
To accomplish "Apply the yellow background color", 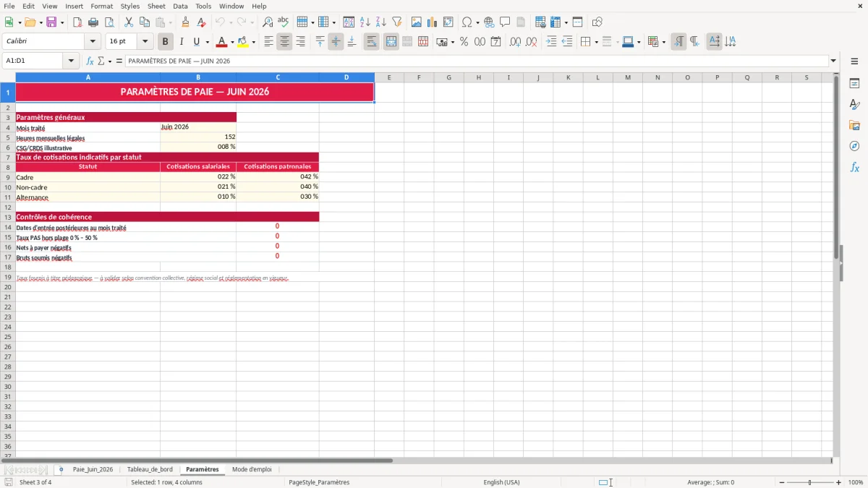I will pyautogui.click(x=242, y=42).
